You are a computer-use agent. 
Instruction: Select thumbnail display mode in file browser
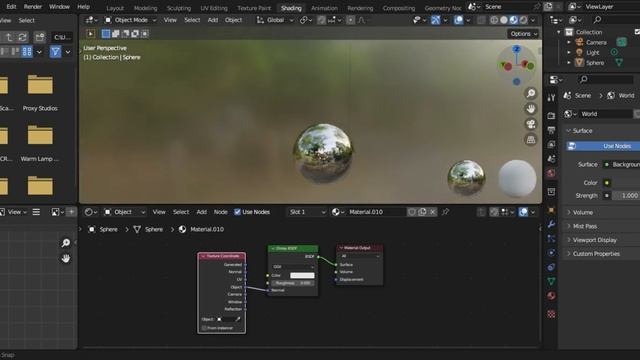point(27,51)
